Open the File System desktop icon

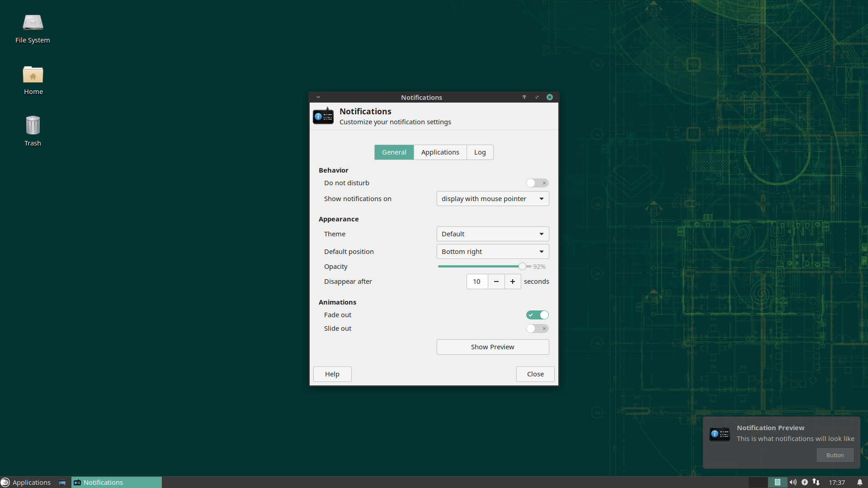pos(33,28)
